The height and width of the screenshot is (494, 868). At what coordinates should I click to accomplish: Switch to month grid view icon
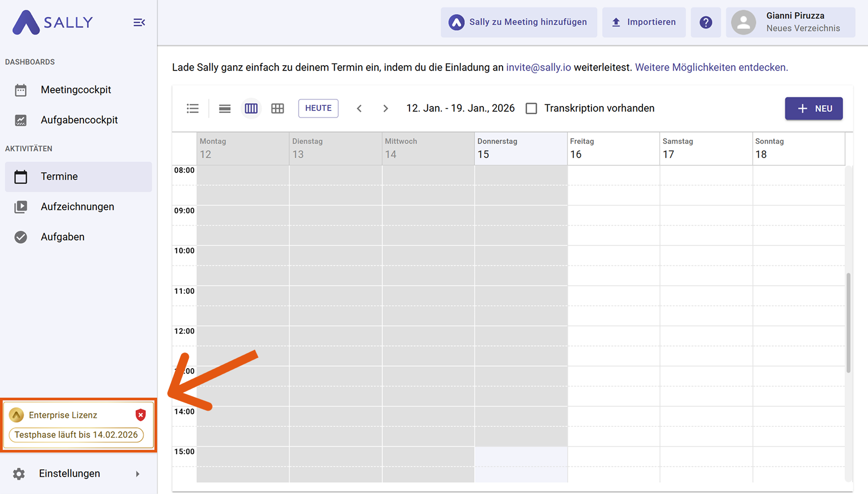[278, 108]
